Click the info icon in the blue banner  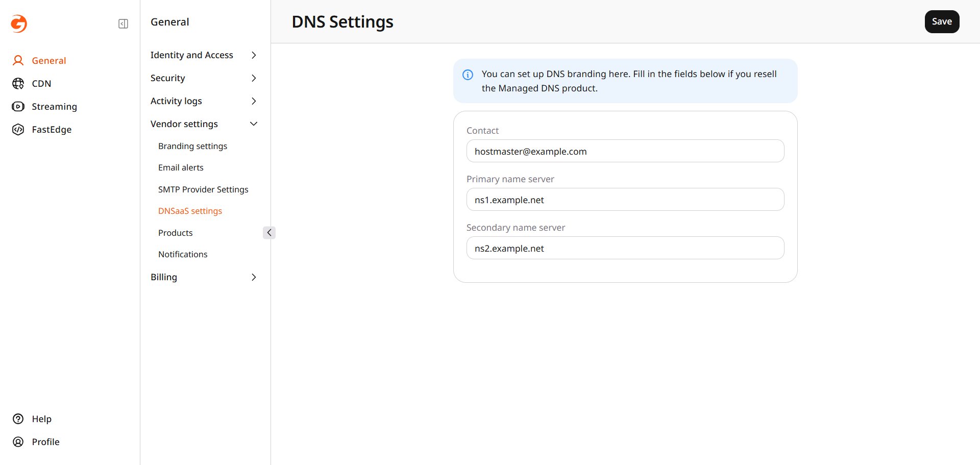[x=468, y=75]
